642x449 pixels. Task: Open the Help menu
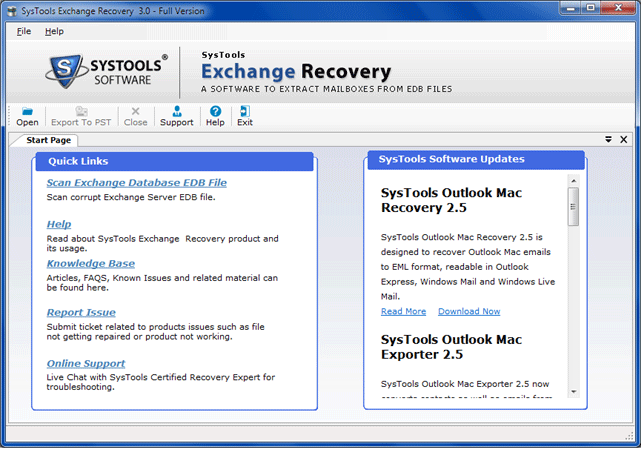tap(54, 31)
